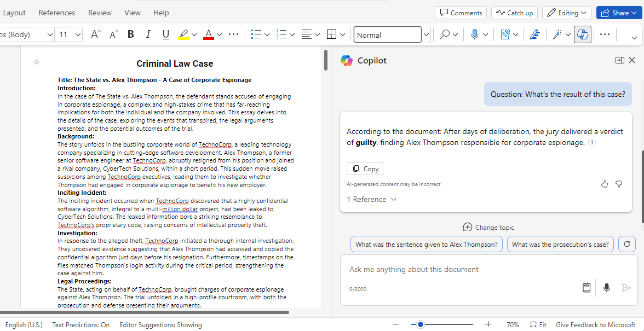644x331 pixels.
Task: Click borders icon
Action: [331, 35]
